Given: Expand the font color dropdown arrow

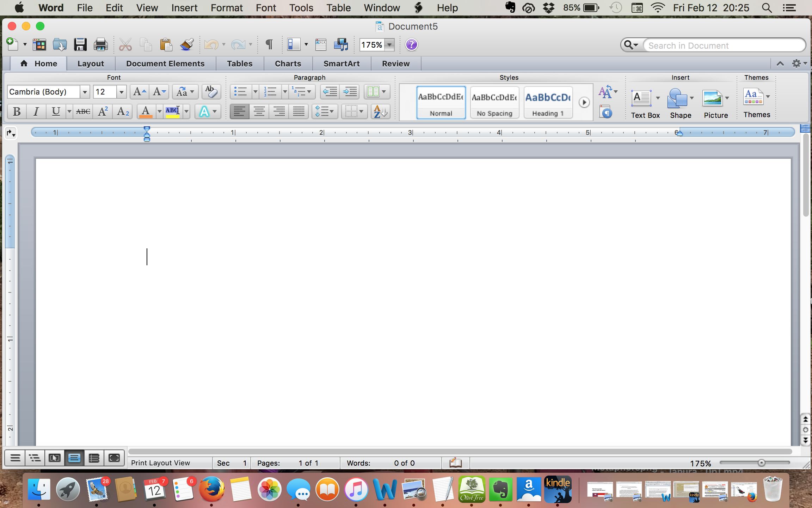Looking at the screenshot, I should coord(159,112).
